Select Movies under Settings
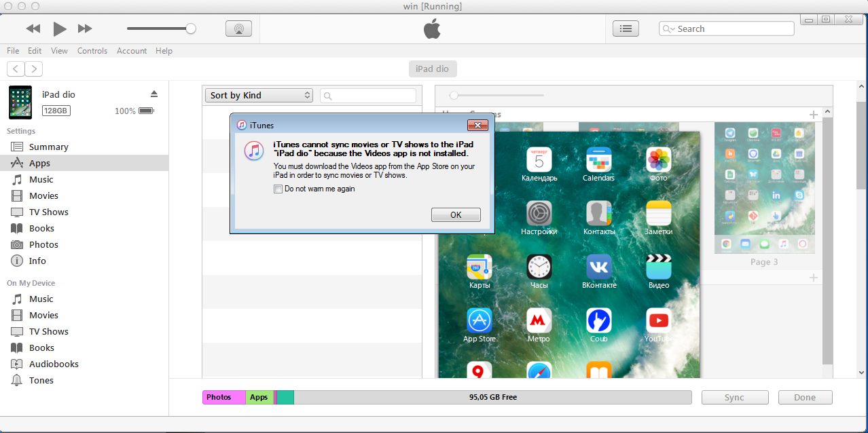 pos(84,195)
